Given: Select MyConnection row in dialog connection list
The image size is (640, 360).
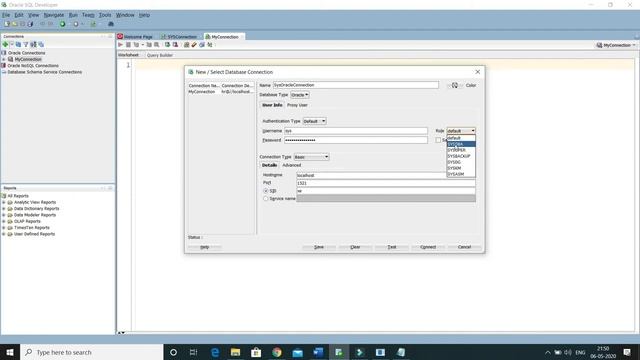Looking at the screenshot, I should [221, 92].
